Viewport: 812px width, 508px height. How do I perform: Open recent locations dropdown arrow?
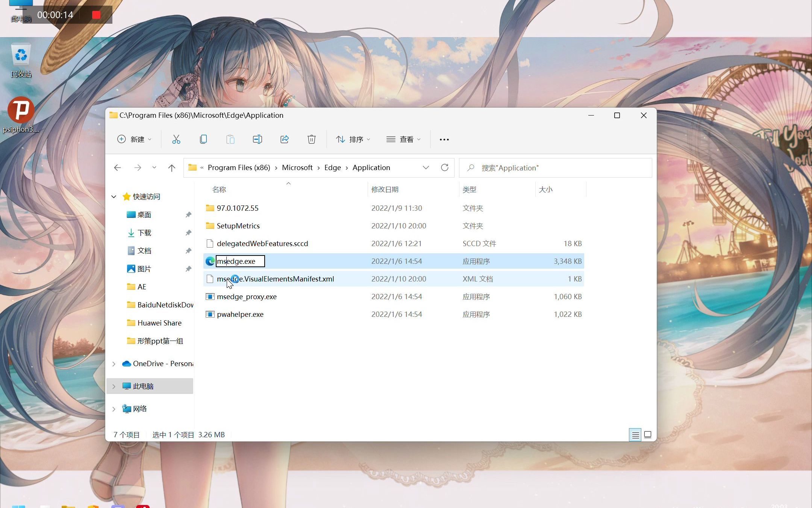coord(154,167)
